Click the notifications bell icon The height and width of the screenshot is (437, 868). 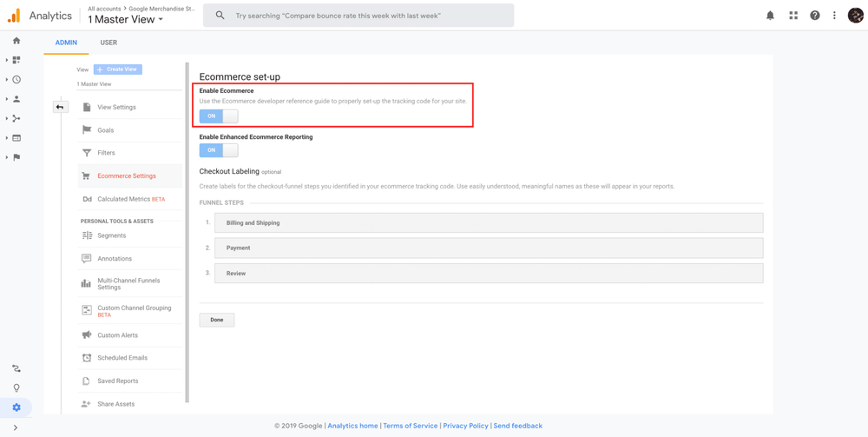click(770, 16)
